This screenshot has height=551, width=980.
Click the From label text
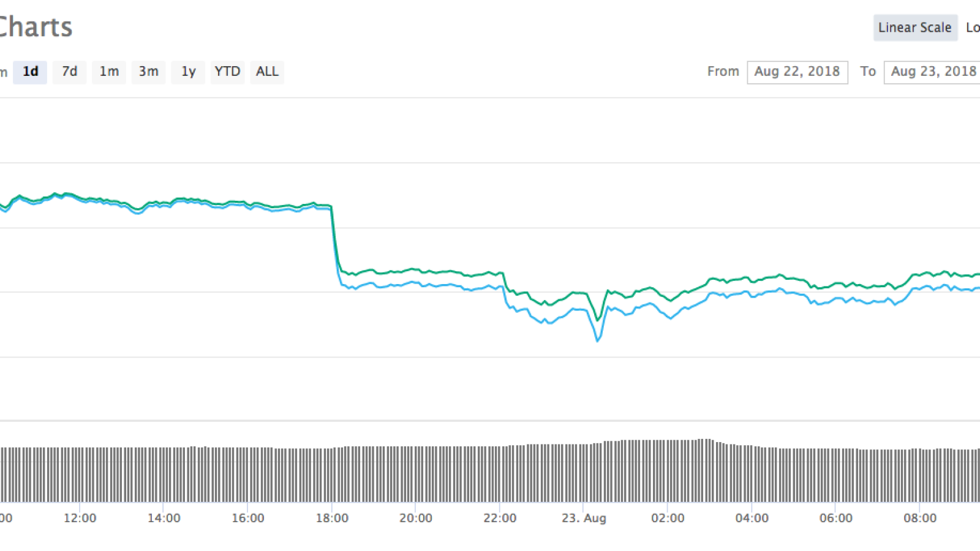[x=723, y=72]
